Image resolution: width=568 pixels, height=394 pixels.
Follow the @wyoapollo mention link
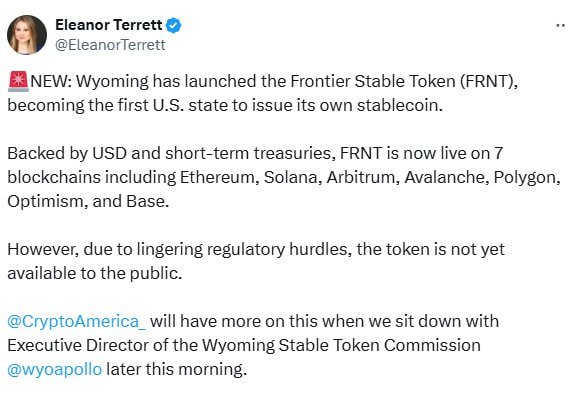click(55, 370)
